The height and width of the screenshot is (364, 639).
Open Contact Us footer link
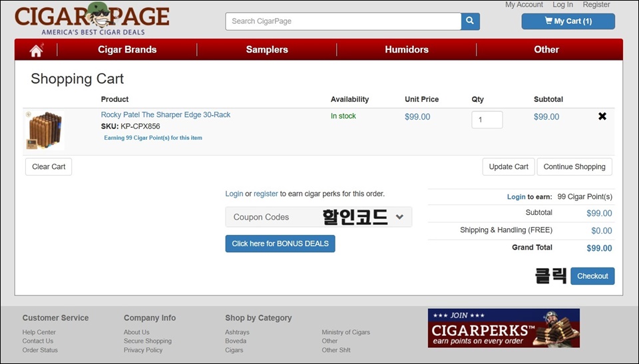(38, 341)
